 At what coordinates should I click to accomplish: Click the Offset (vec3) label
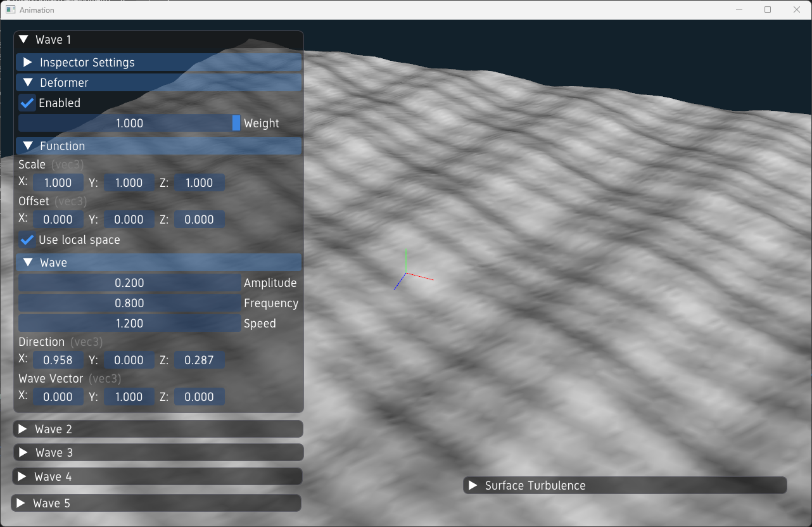53,201
